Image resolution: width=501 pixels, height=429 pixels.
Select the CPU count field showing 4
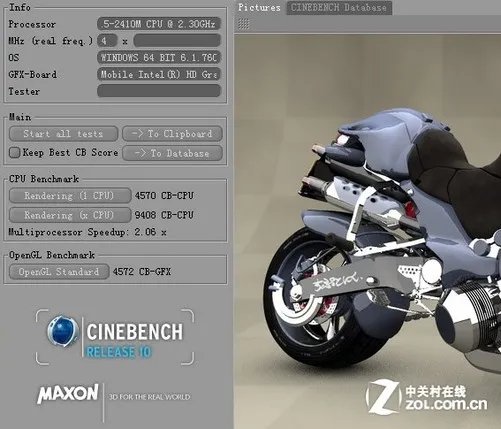click(107, 41)
